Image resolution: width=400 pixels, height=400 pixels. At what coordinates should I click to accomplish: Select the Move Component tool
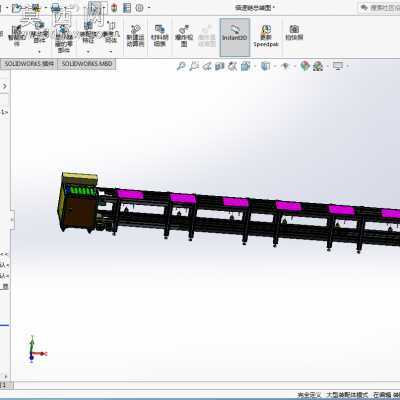tap(39, 33)
